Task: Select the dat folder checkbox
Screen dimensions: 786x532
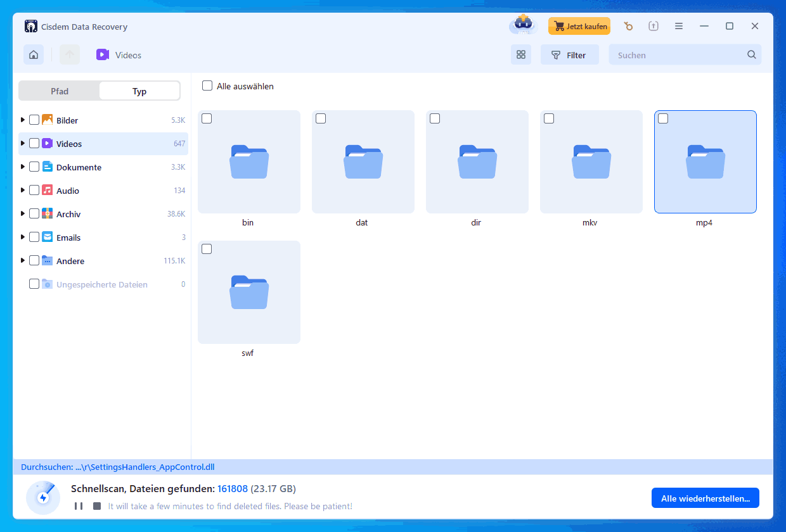Action: coord(321,118)
